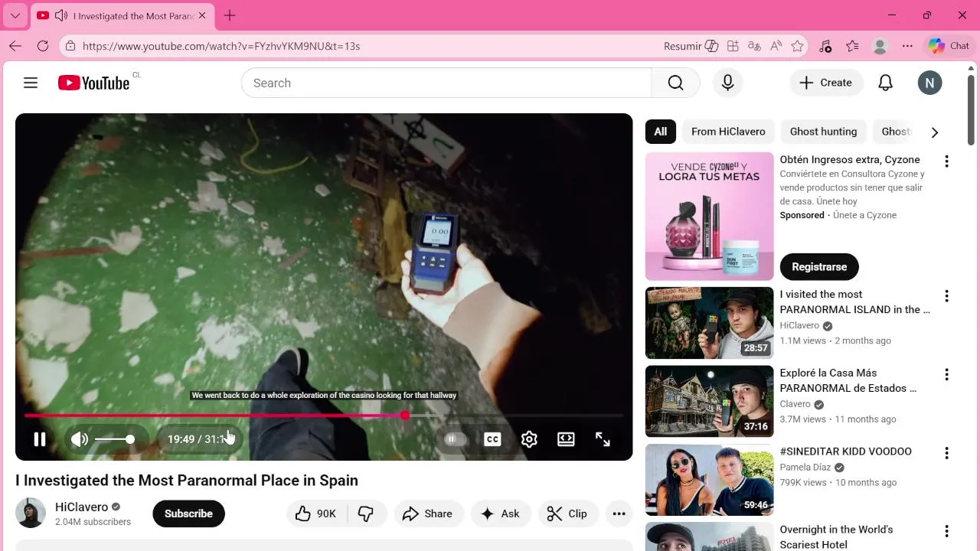Show more chips with right arrow
Viewport: 980px width, 551px height.
coord(934,132)
